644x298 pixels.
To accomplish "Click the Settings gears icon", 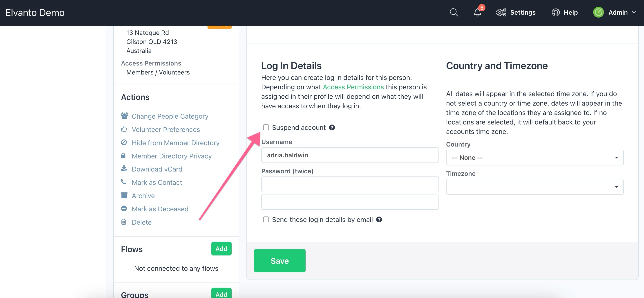I will (501, 12).
